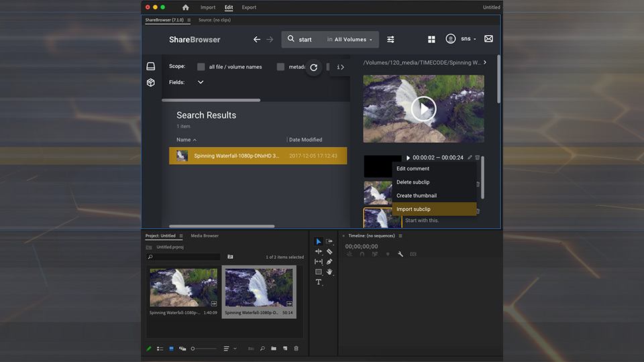Screen dimensions: 644x362
Task: Sort results by Date Modified column
Action: [306, 139]
